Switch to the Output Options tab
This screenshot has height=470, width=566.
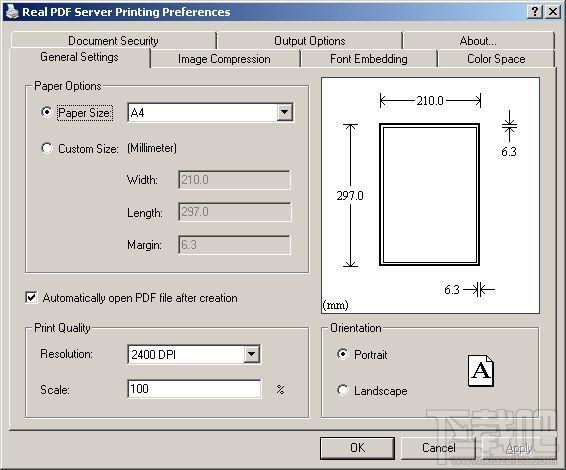pos(310,40)
